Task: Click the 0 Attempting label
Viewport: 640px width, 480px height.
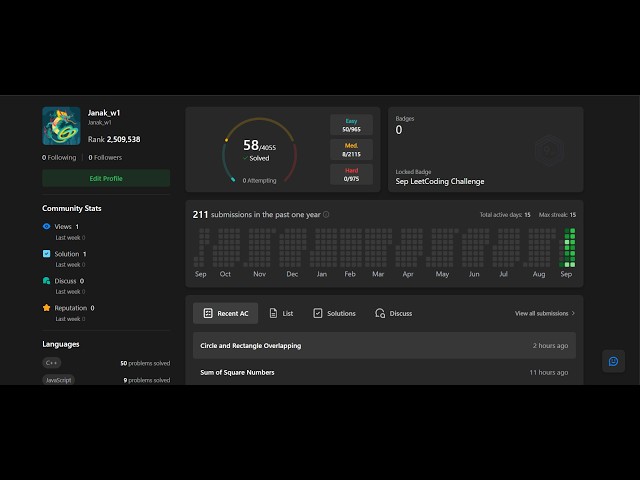Action: 259,180
